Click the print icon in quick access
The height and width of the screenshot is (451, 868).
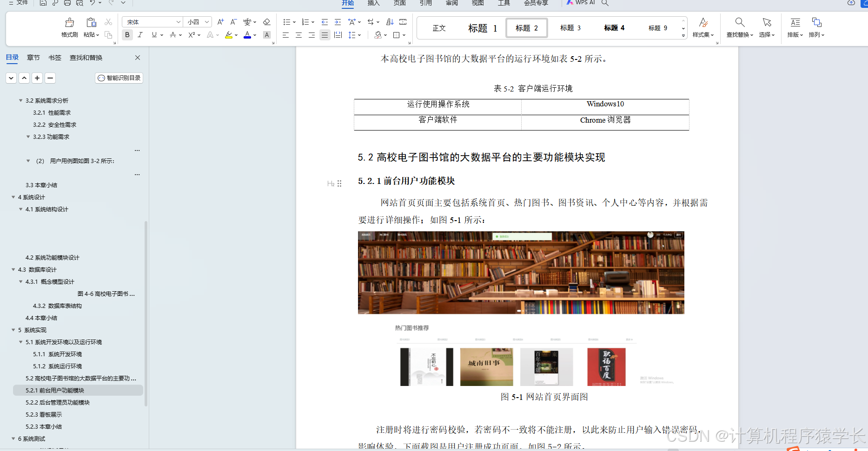pyautogui.click(x=67, y=3)
